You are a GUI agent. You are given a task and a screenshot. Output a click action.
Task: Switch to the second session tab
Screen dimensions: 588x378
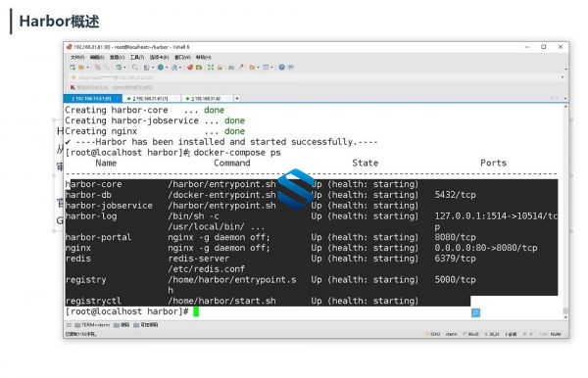(x=151, y=99)
